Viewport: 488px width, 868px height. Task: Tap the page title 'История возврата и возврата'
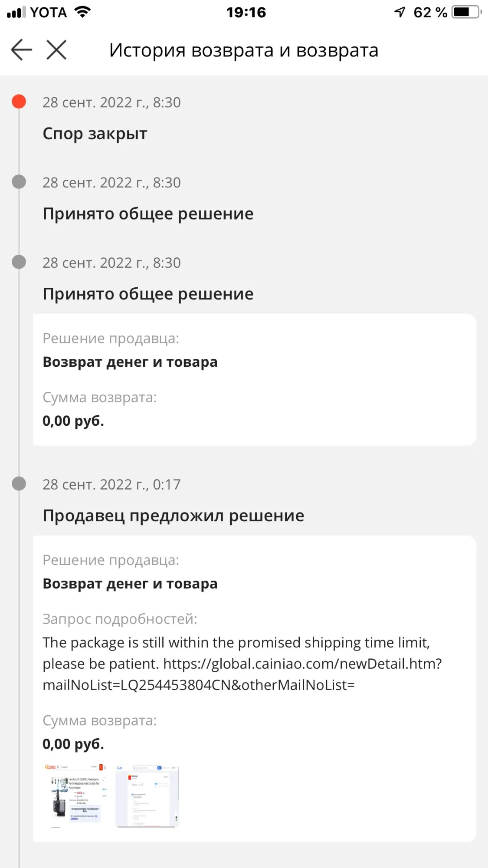[244, 50]
